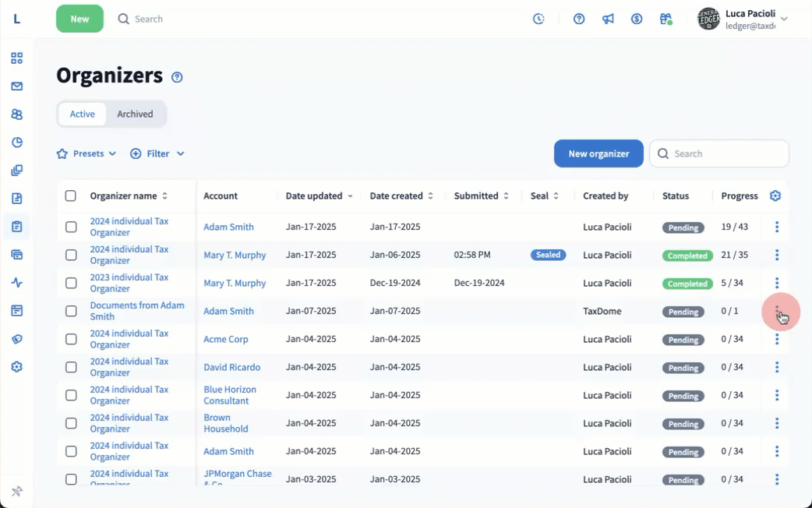Open the sidebar settings gear icon
The height and width of the screenshot is (508, 812).
16,367
